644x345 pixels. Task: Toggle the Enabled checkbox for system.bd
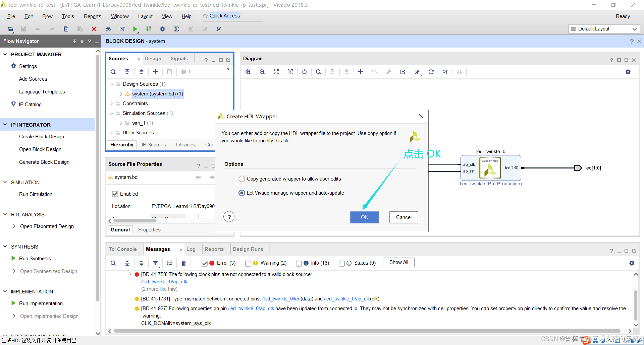(115, 194)
